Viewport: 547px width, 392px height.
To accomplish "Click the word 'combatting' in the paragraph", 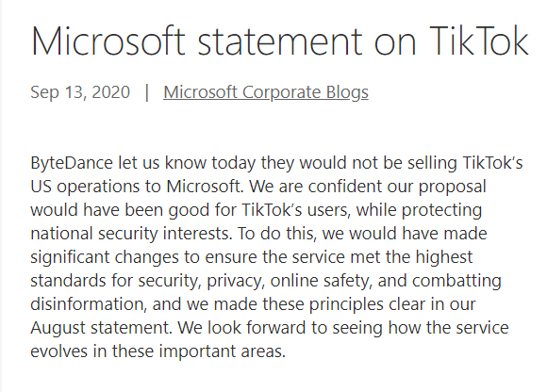I will click(456, 281).
